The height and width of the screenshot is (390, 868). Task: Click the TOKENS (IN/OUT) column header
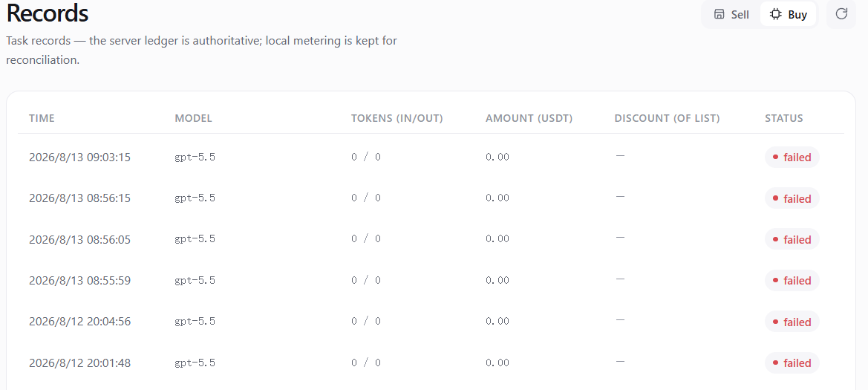click(x=397, y=118)
